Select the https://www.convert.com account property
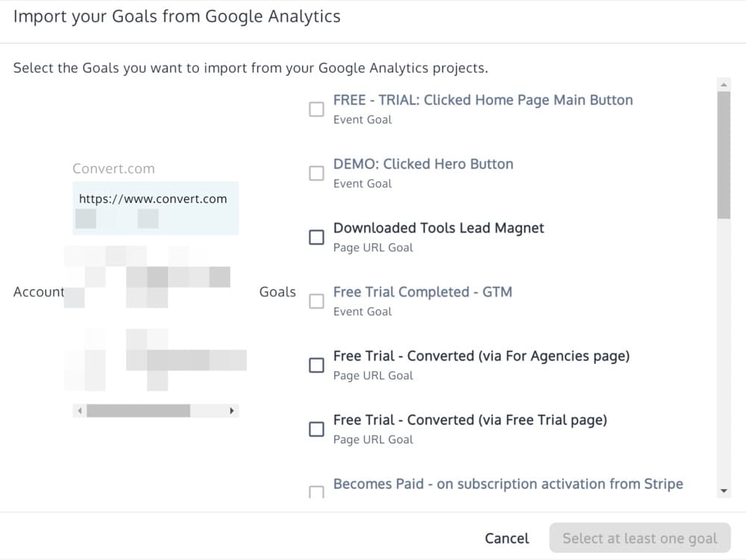 153,199
